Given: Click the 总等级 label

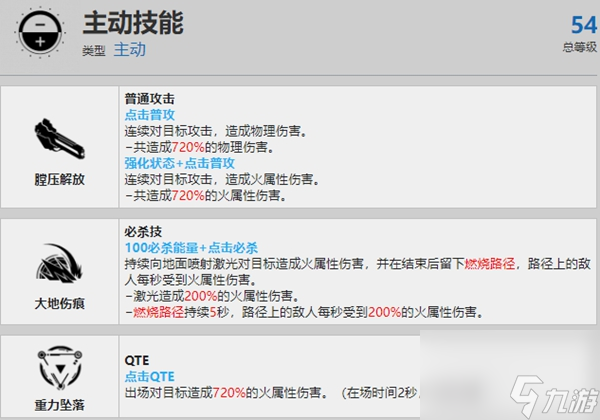Looking at the screenshot, I should tap(580, 47).
